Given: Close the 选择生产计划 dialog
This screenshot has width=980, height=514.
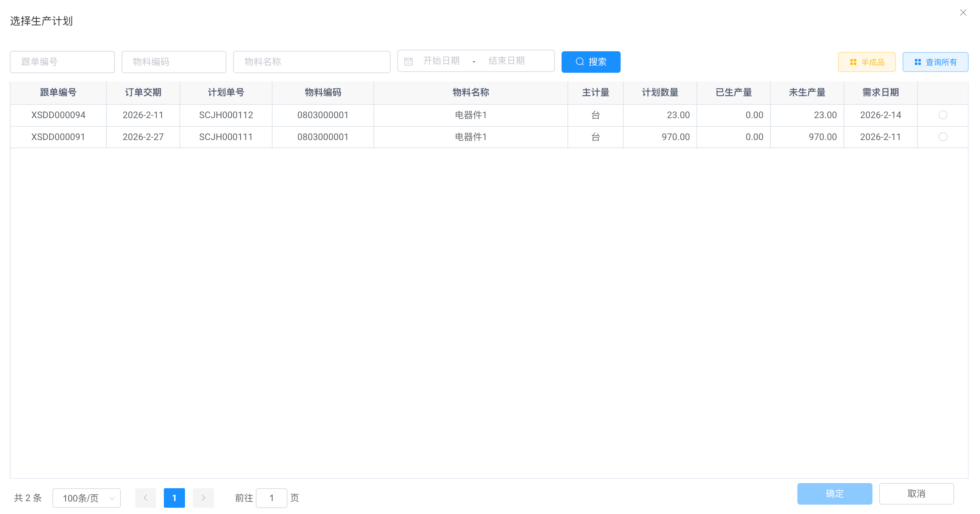Looking at the screenshot, I should (963, 13).
